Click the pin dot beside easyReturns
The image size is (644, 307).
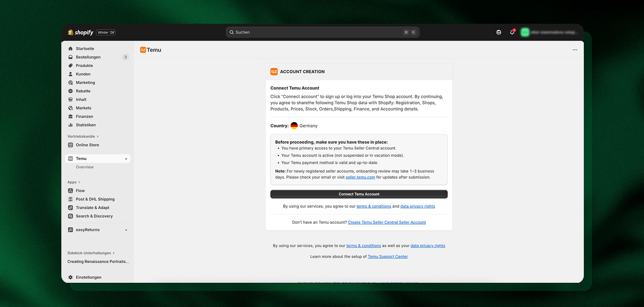pos(126,230)
